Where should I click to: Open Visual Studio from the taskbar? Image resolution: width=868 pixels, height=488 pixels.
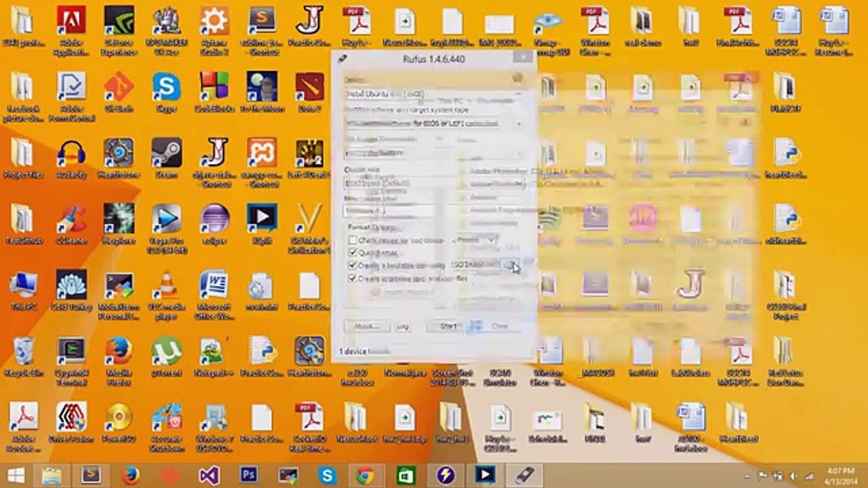[x=209, y=475]
